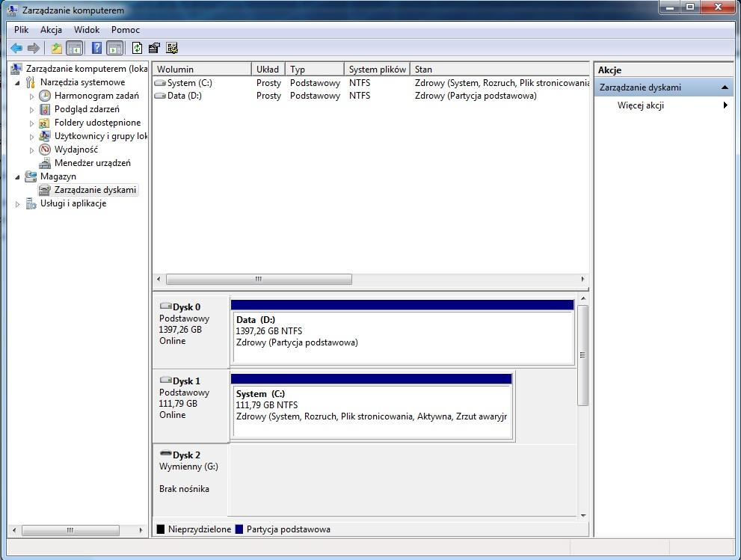Collapse Zarządzanie dyskami section in Akcje pane
Viewport: 741px width, 560px height.
pos(725,87)
